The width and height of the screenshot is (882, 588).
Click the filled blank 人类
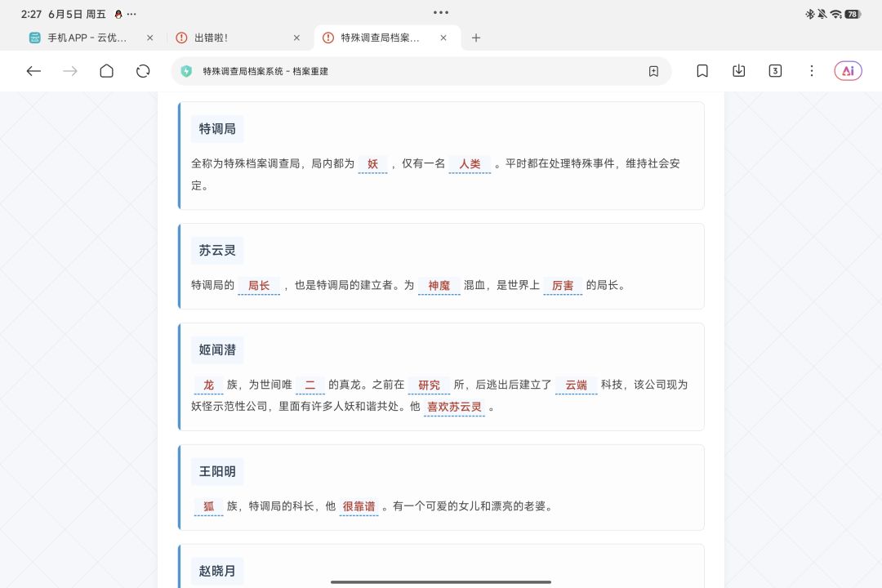tap(470, 163)
